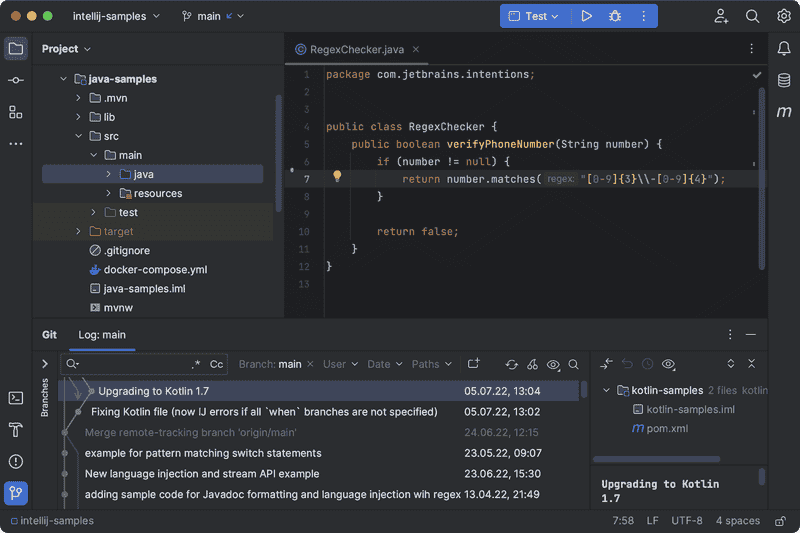This screenshot has height=533, width=800.
Task: Open the Paths filter dropdown
Action: (432, 364)
